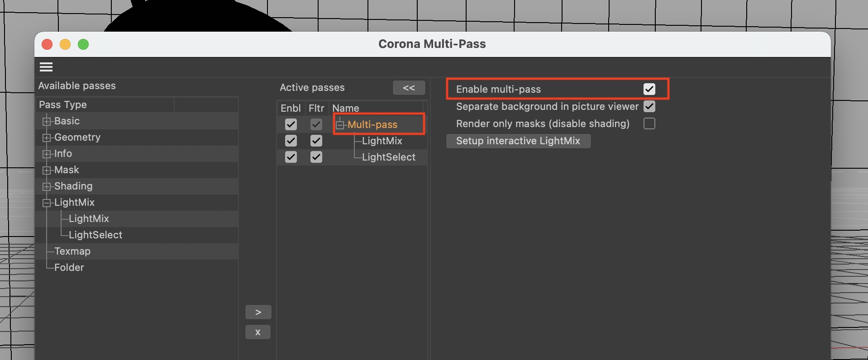Collapse the LightMix pass group
The width and height of the screenshot is (868, 360).
click(x=46, y=203)
